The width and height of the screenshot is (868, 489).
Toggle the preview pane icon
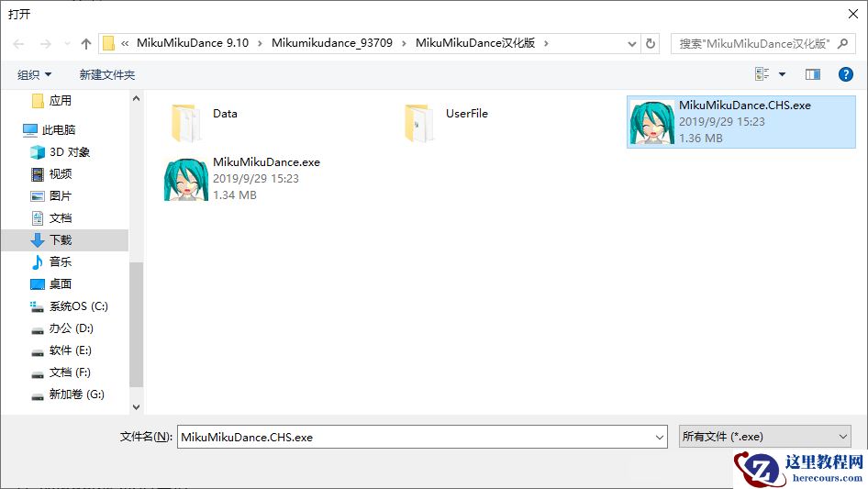point(813,74)
